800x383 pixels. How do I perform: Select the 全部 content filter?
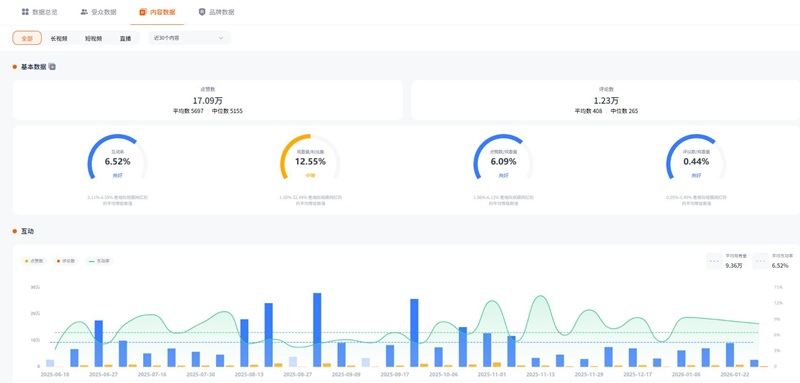27,38
